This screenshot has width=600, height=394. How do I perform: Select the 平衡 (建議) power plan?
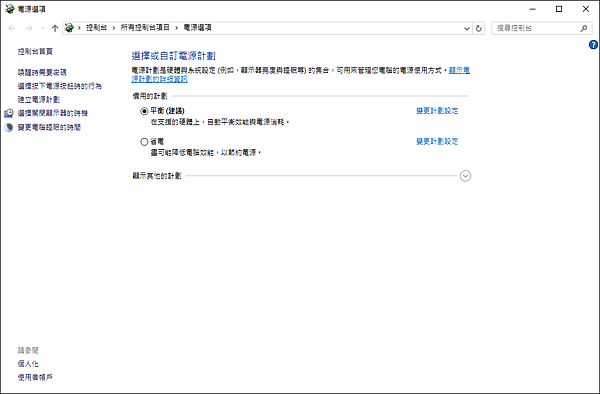click(x=144, y=111)
